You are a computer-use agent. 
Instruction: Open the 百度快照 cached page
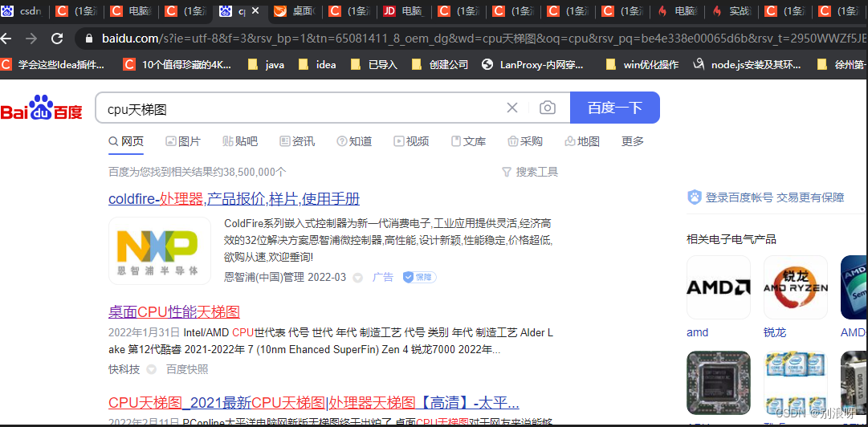point(187,369)
